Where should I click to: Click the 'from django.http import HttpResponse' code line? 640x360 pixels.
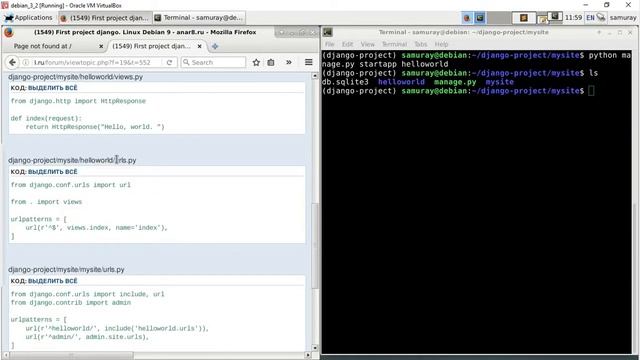[78, 101]
